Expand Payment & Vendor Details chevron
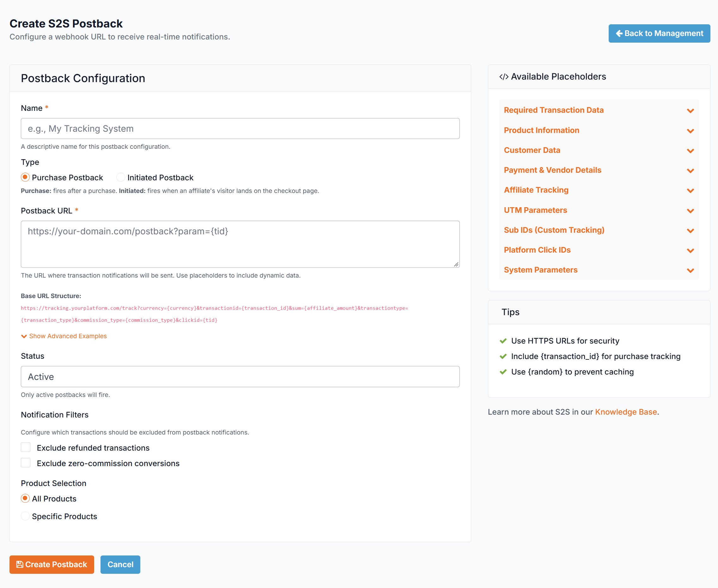 [x=690, y=171]
